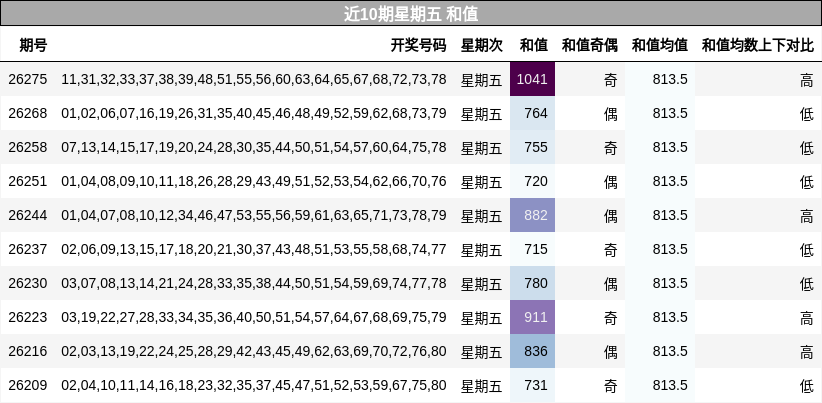Select the 和值均值 column header
This screenshot has height=403, width=822.
[x=660, y=46]
